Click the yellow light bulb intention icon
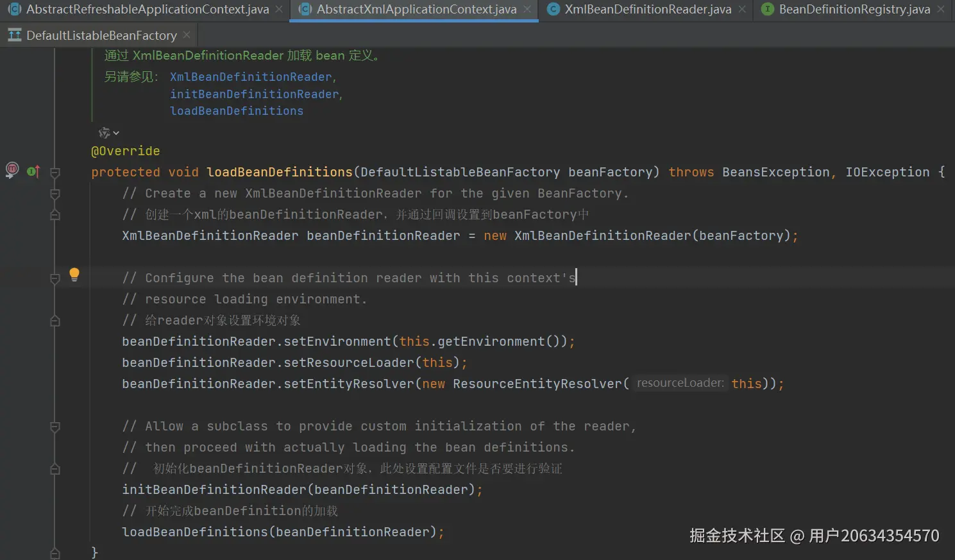955x560 pixels. click(74, 275)
